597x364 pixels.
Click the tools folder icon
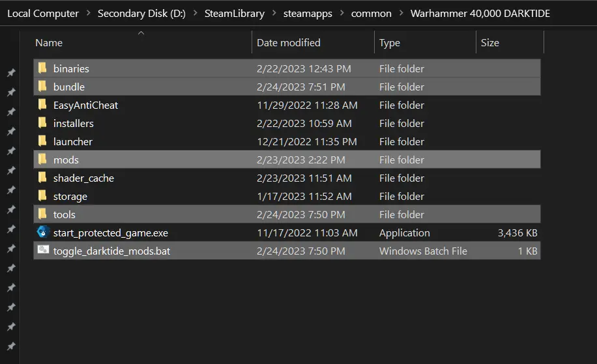(42, 214)
